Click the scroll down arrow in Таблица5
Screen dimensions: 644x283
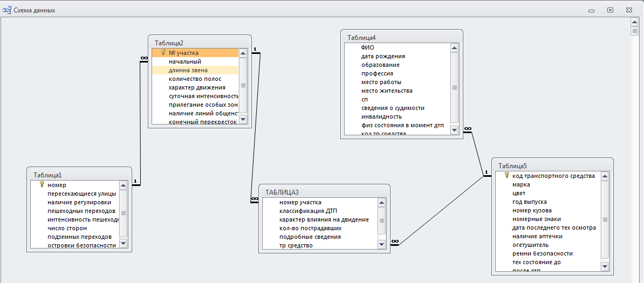click(x=605, y=267)
